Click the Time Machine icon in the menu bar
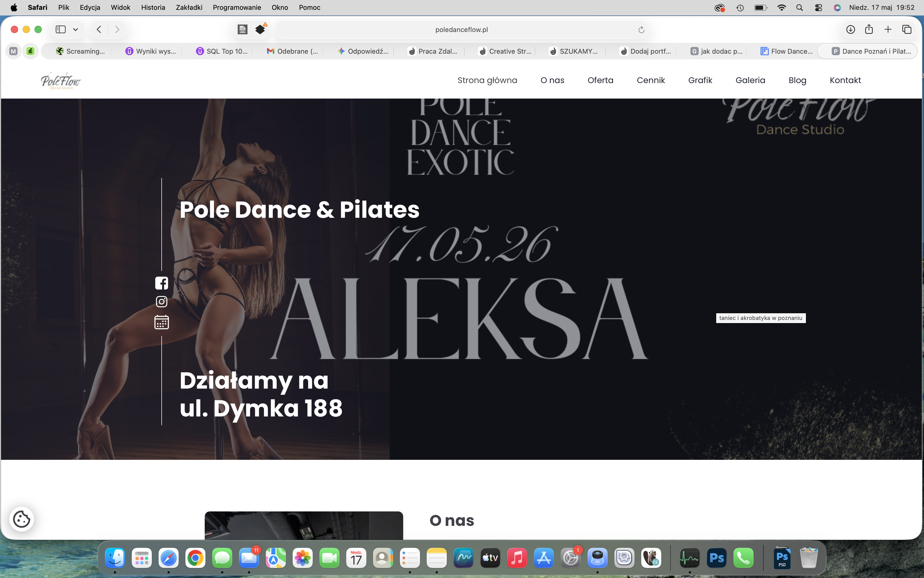Image resolution: width=924 pixels, height=578 pixels. [x=740, y=8]
